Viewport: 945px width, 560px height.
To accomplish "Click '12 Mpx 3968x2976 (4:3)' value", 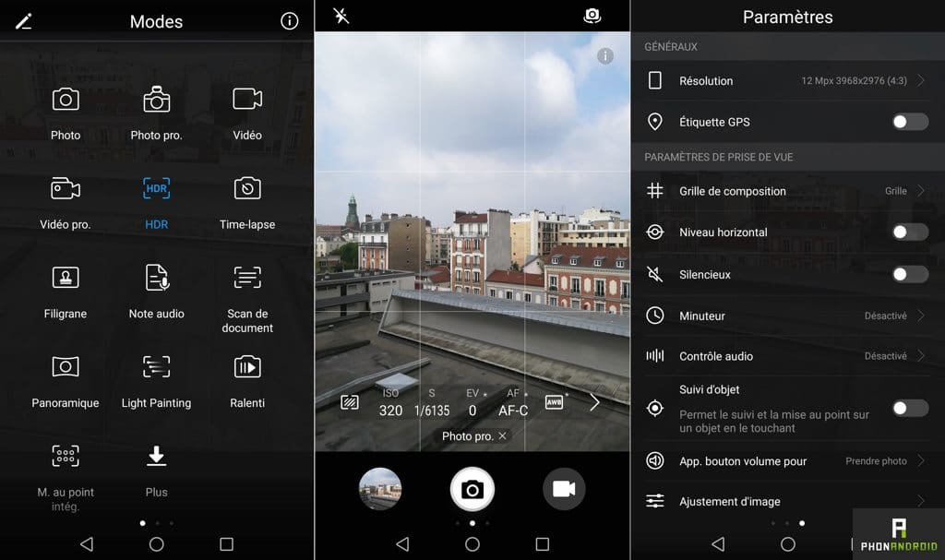I will [x=854, y=81].
